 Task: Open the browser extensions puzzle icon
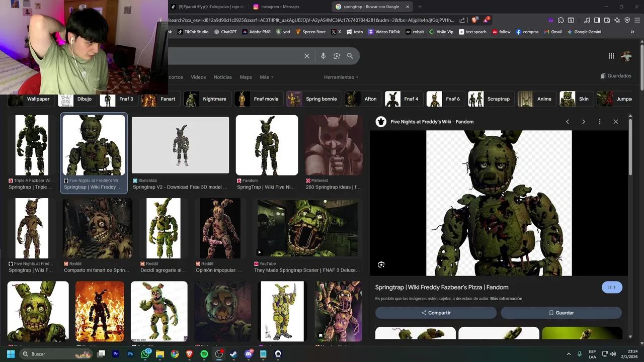tap(561, 20)
